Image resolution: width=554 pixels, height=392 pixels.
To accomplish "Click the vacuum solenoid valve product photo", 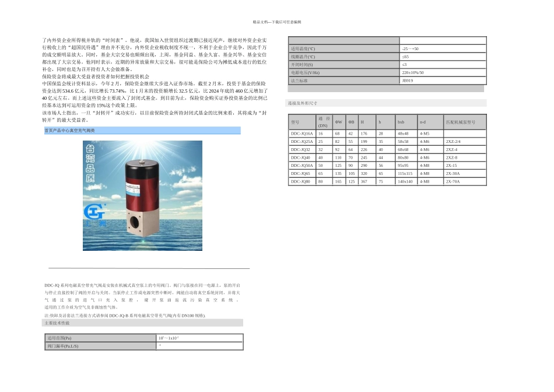I will [142, 195].
